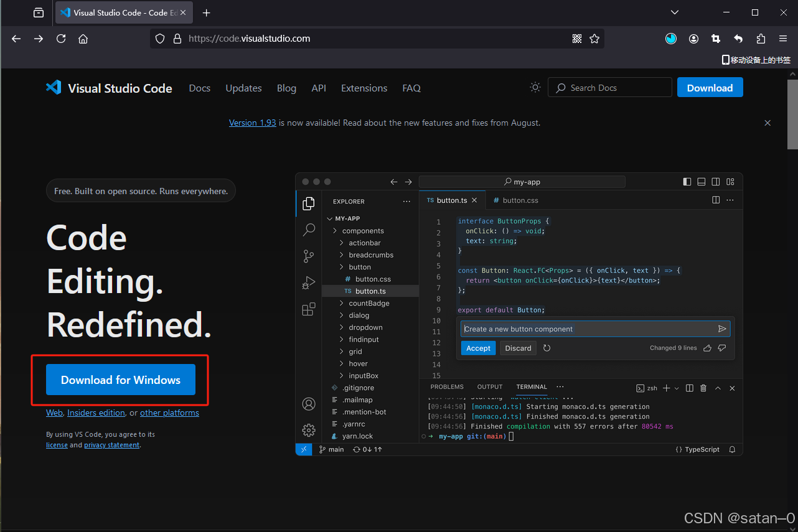Toggle secondary side bar layout icon
This screenshot has width=798, height=532.
tap(716, 182)
